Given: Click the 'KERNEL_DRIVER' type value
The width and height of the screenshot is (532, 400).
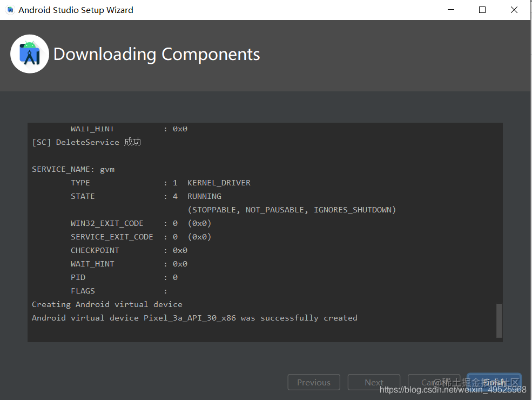Looking at the screenshot, I should 219,183.
